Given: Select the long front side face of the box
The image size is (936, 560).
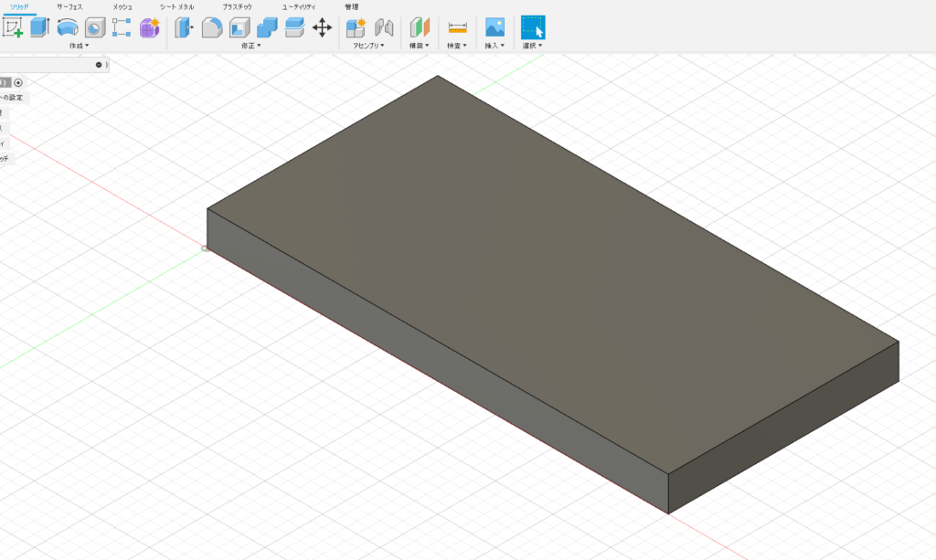Looking at the screenshot, I should tap(438, 362).
